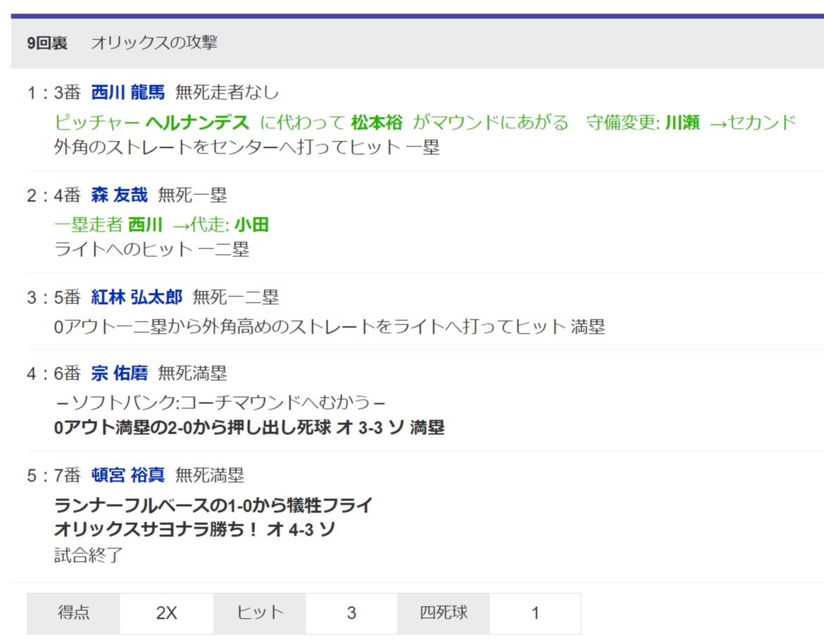Click the header text オリックスの攻撃
The width and height of the screenshot is (824, 644).
point(154,42)
